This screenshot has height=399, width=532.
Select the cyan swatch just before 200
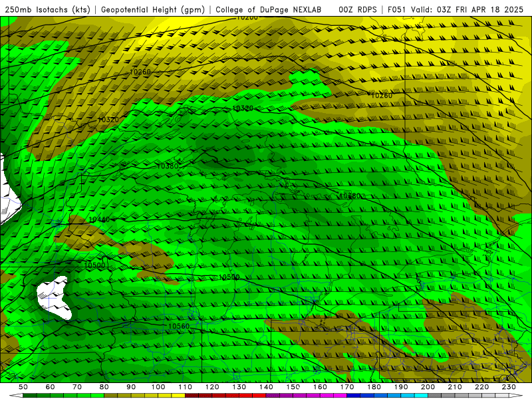tap(422, 396)
